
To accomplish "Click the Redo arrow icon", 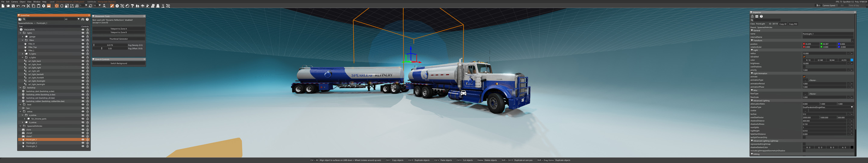I will (x=23, y=6).
